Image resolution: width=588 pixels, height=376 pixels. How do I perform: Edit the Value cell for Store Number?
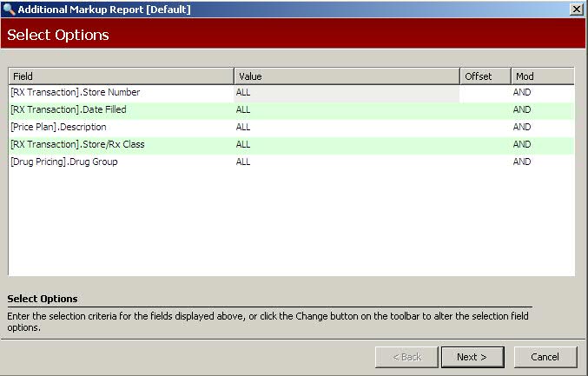point(347,92)
